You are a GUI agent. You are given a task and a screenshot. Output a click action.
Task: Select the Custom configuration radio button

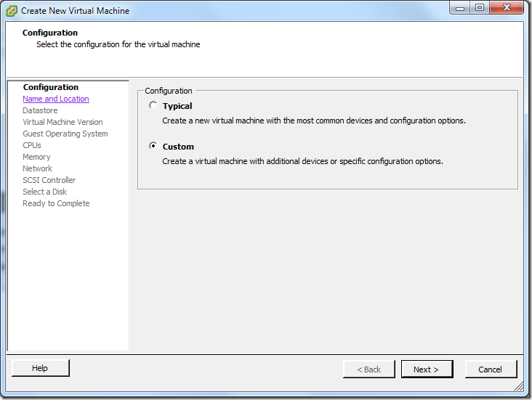tap(153, 146)
